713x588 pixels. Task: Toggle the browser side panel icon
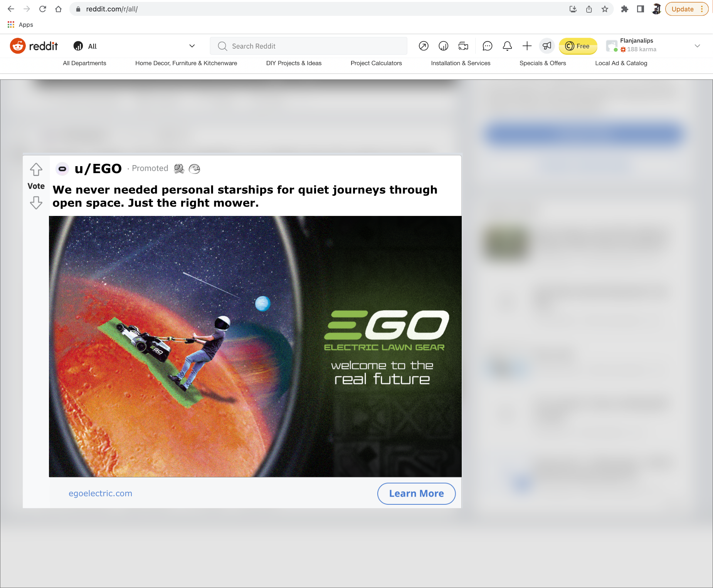640,9
